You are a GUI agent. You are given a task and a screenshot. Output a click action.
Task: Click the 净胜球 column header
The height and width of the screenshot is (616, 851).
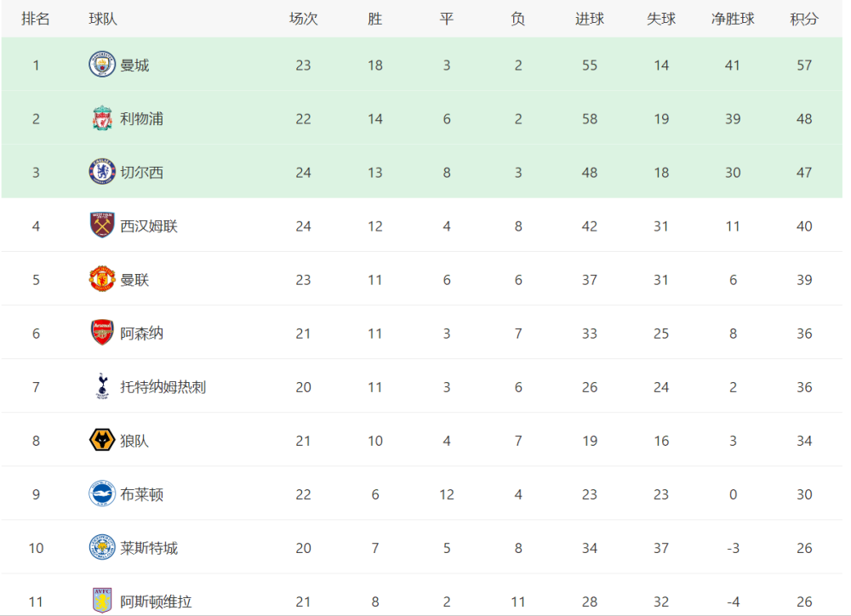[733, 19]
